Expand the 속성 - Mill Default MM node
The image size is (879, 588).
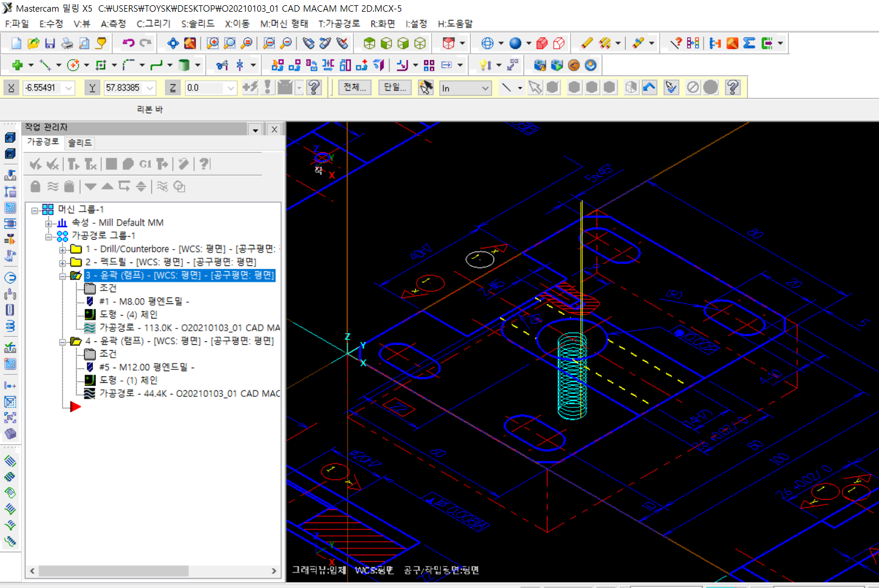point(49,223)
